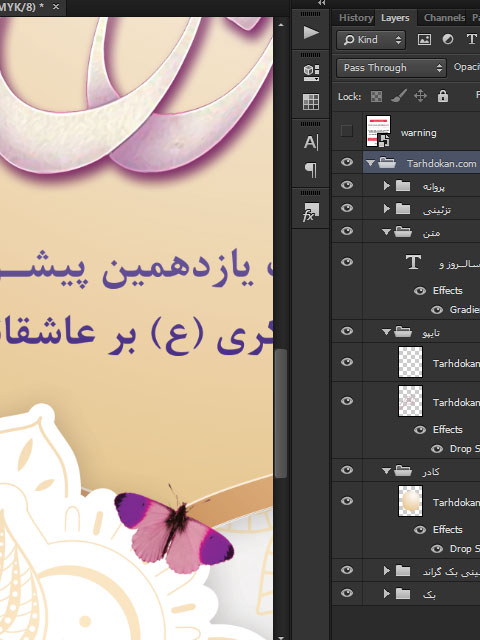This screenshot has width=480, height=640.
Task: Expand the بک گراند group arrow
Action: pyautogui.click(x=387, y=571)
